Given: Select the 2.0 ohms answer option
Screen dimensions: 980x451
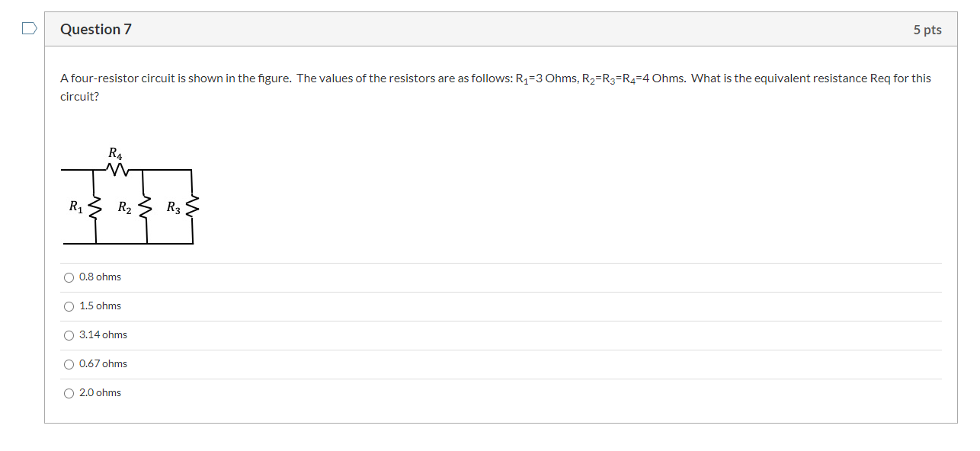Looking at the screenshot, I should pyautogui.click(x=69, y=393).
